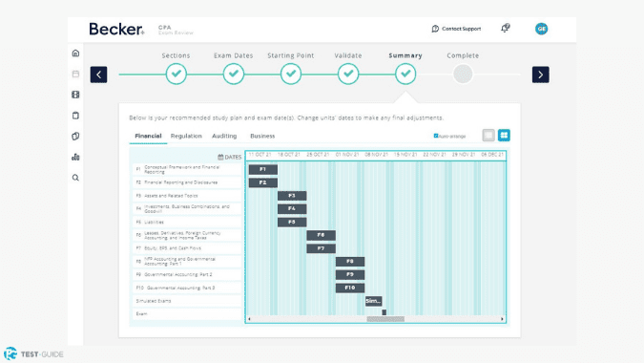Click Contact Support link
644x363 pixels.
456,29
